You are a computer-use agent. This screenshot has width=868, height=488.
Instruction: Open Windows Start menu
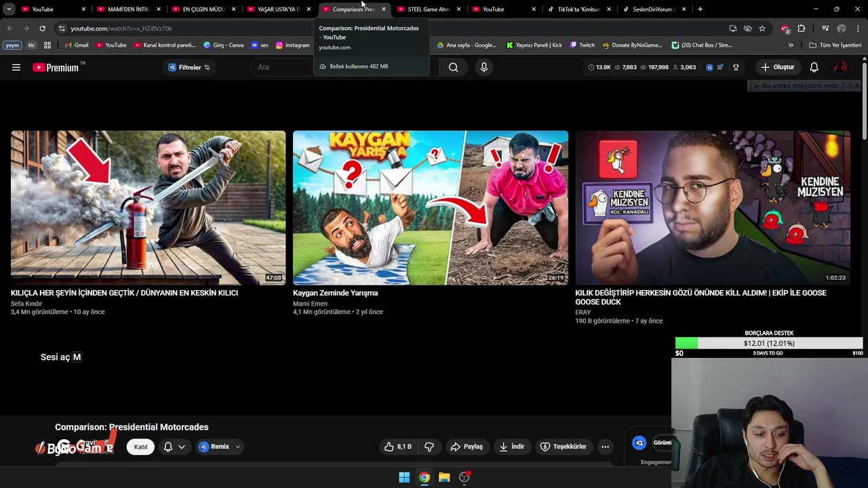pos(404,477)
